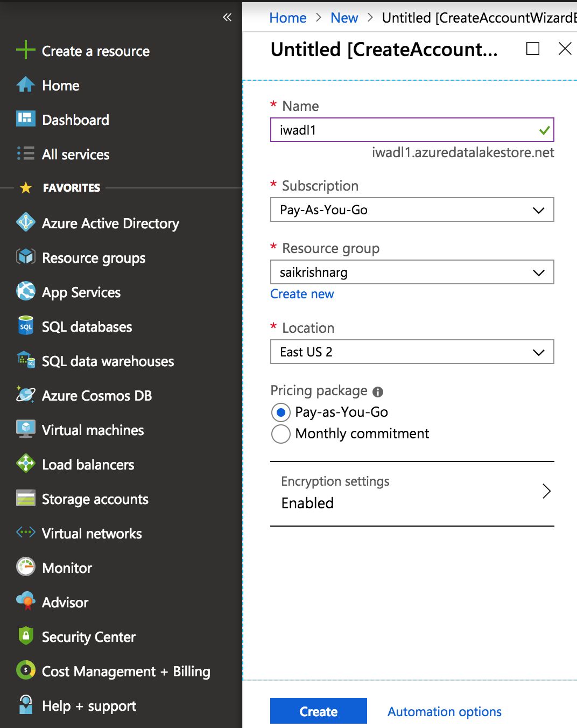The width and height of the screenshot is (577, 728).
Task: Click the All services list icon
Action: point(26,153)
